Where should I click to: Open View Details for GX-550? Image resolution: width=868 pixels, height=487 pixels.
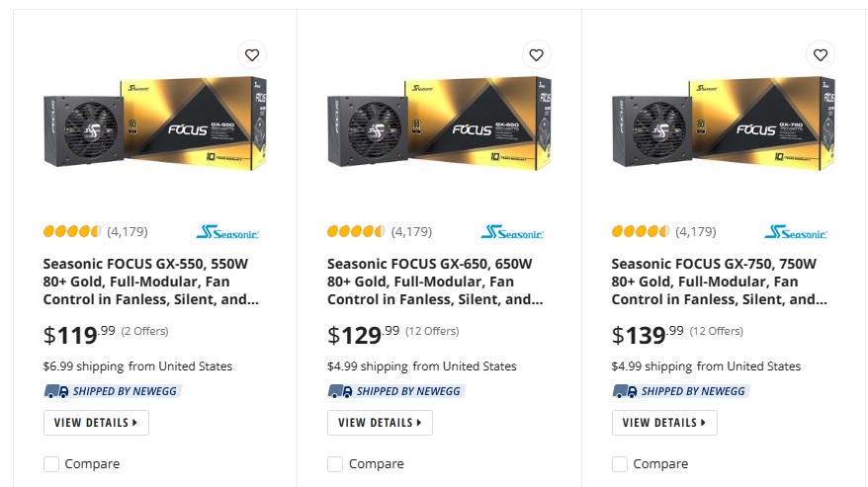96,423
